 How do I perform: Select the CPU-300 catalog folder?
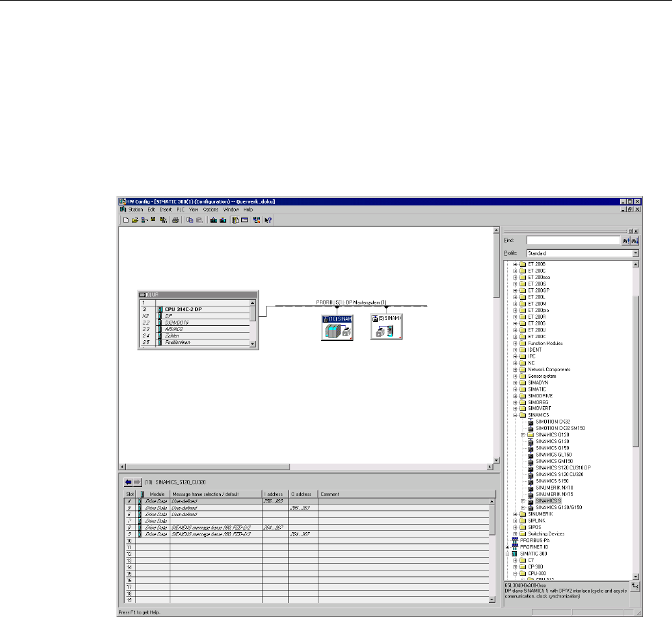(537, 573)
